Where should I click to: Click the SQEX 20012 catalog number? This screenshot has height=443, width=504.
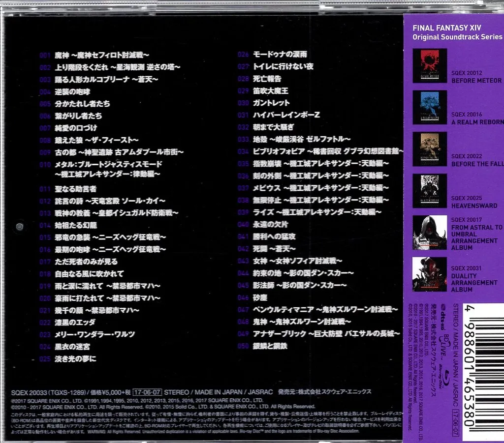467,73
